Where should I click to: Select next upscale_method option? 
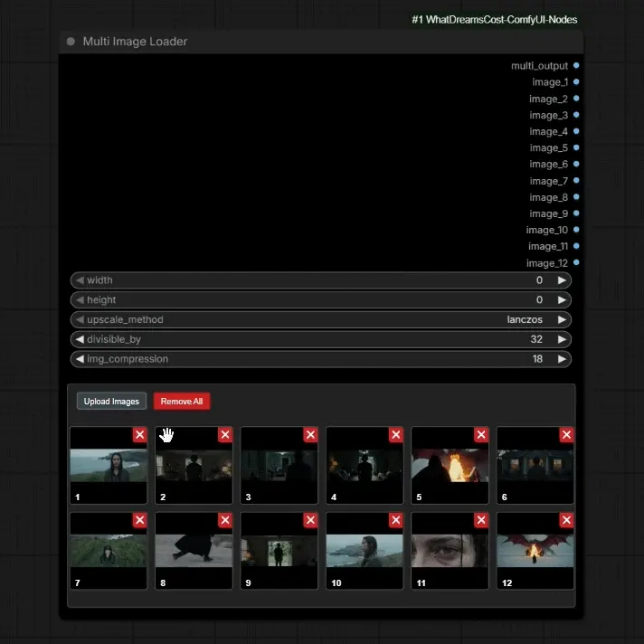562,319
